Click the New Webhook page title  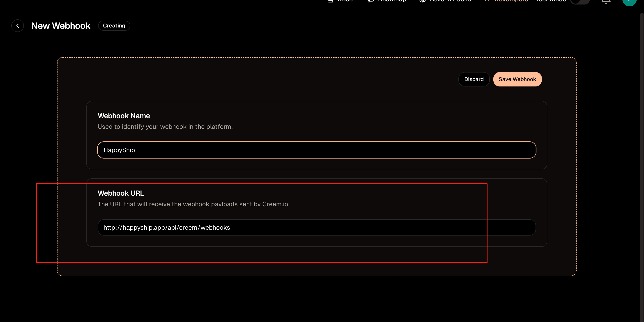pyautogui.click(x=61, y=26)
